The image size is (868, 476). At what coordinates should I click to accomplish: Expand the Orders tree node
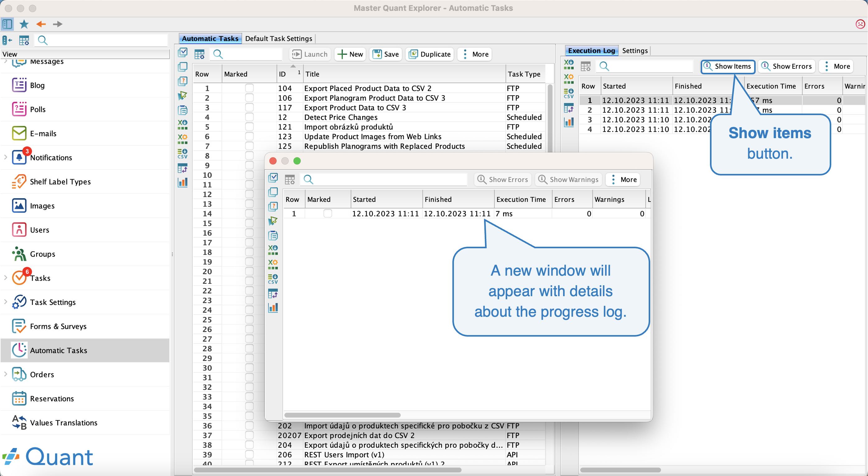6,374
